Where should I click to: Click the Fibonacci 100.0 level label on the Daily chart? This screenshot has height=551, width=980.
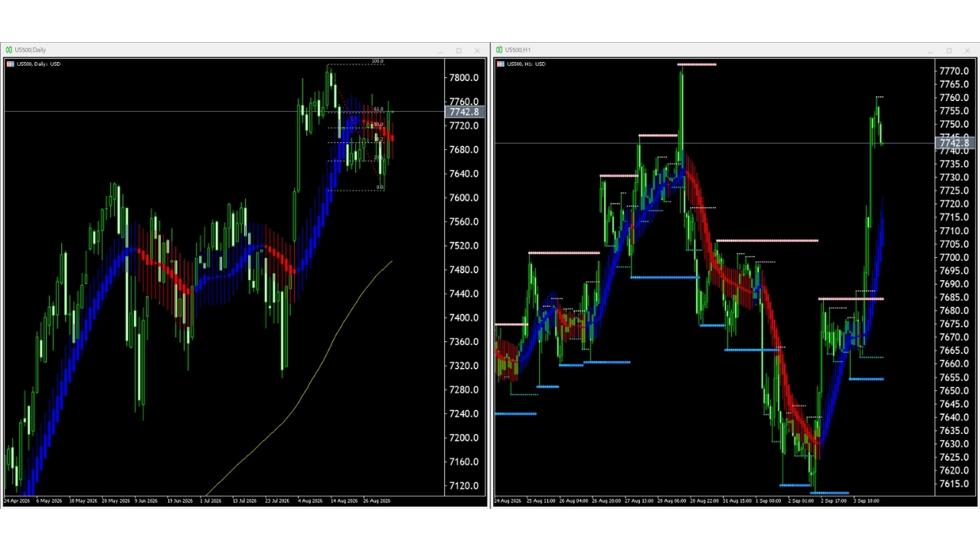point(377,61)
